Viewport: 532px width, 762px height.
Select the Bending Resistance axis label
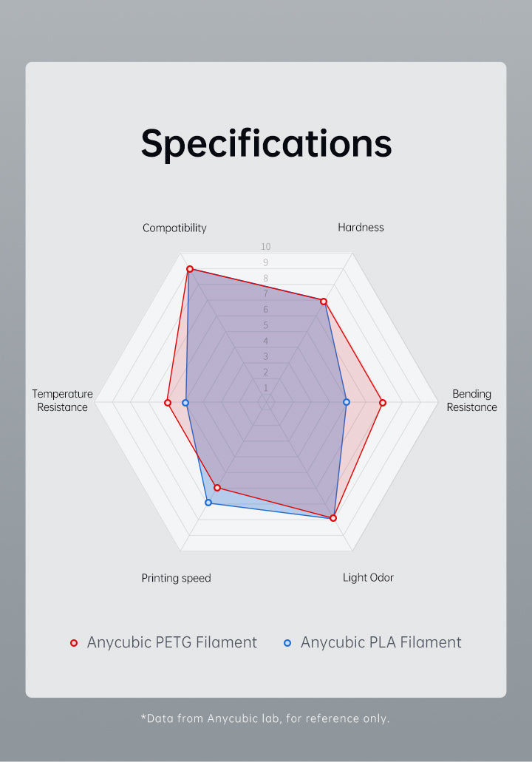(x=471, y=401)
